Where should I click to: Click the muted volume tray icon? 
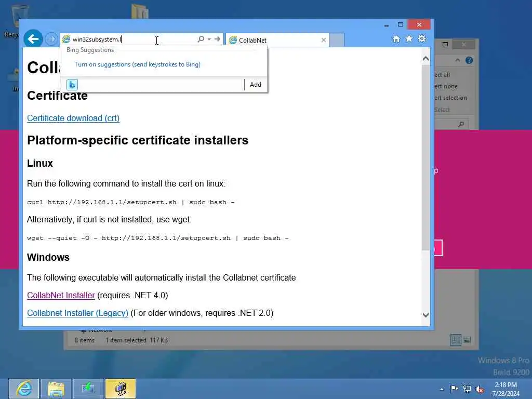(x=480, y=389)
